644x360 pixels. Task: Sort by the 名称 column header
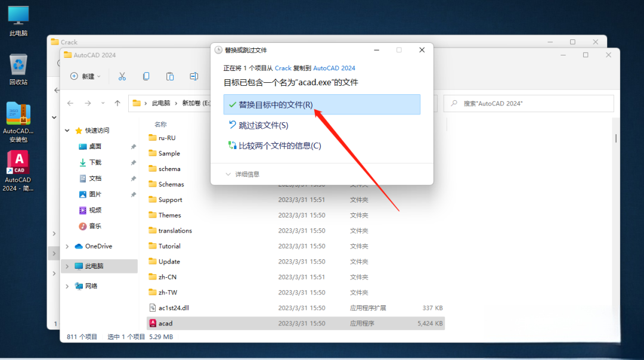tap(160, 124)
